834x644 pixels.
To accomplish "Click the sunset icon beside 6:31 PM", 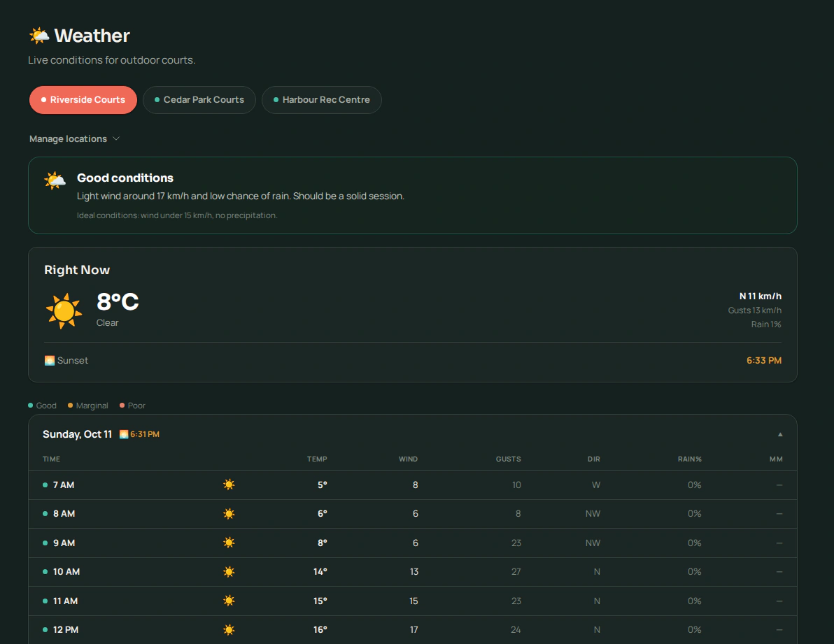I will (124, 434).
